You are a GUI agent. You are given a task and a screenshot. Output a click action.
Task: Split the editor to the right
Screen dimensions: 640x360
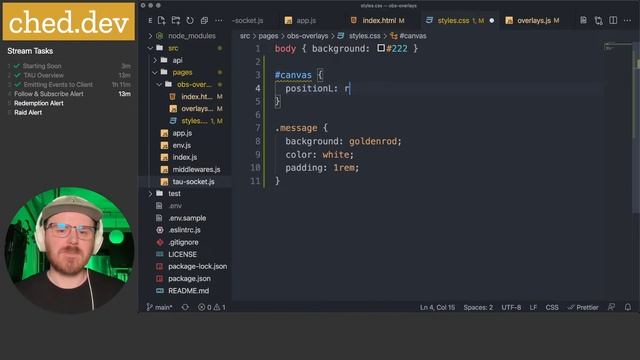coord(613,20)
